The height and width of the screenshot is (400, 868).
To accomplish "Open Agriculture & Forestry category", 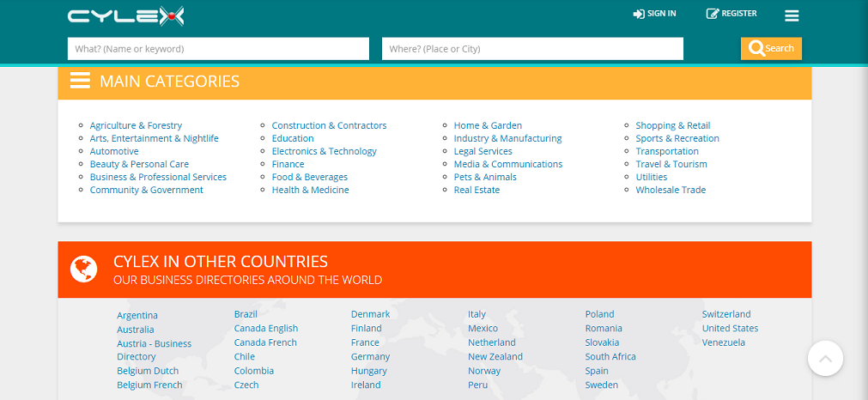I will pos(136,125).
